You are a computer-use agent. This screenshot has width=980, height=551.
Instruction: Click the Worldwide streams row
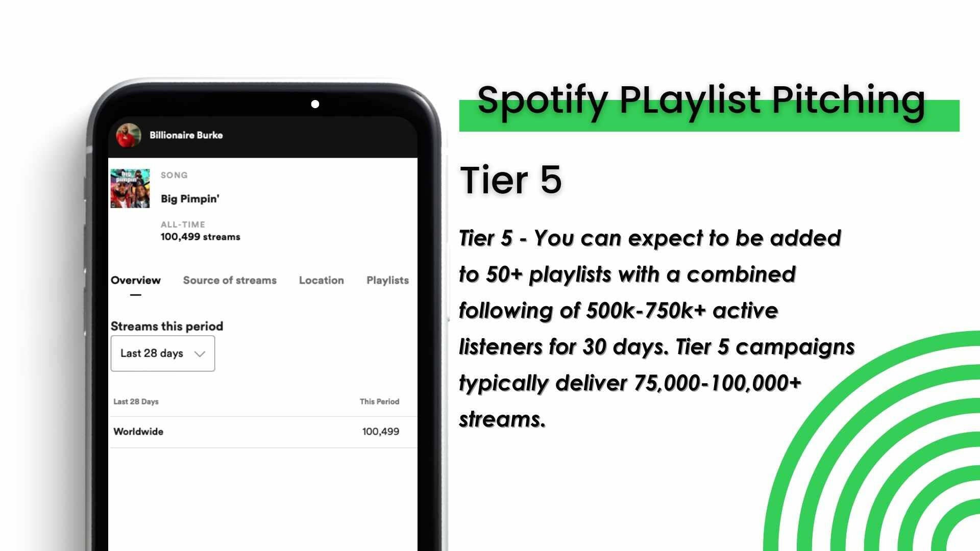(257, 431)
